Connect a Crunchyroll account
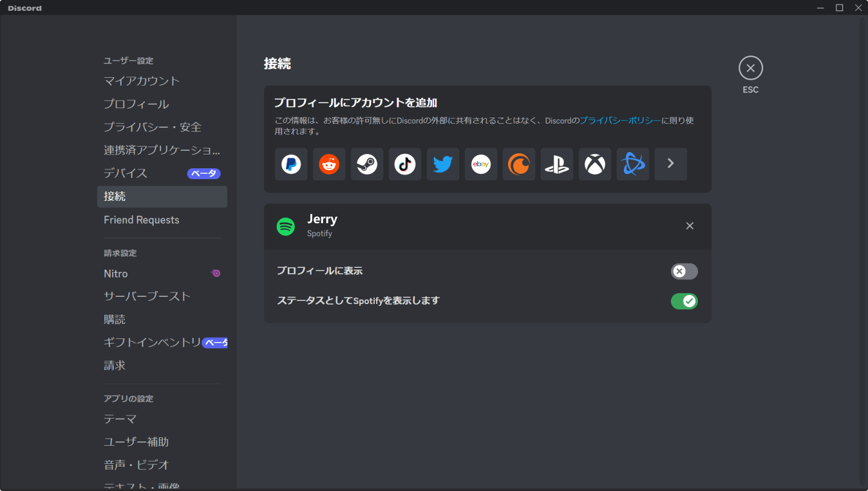 click(x=519, y=164)
